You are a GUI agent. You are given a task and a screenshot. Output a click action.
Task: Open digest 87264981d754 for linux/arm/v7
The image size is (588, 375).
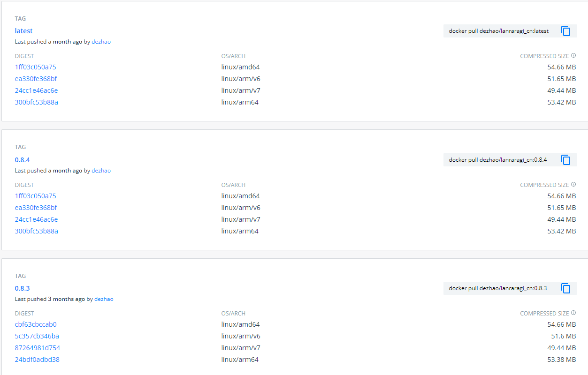(x=38, y=347)
